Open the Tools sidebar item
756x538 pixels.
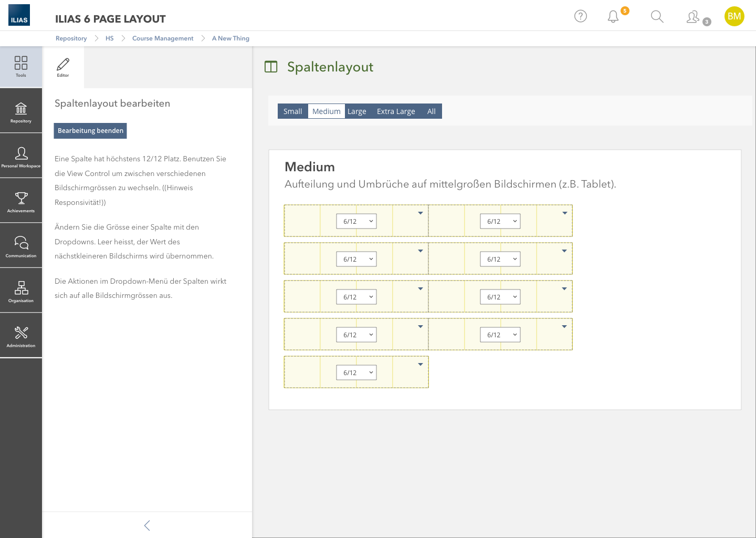pos(21,67)
